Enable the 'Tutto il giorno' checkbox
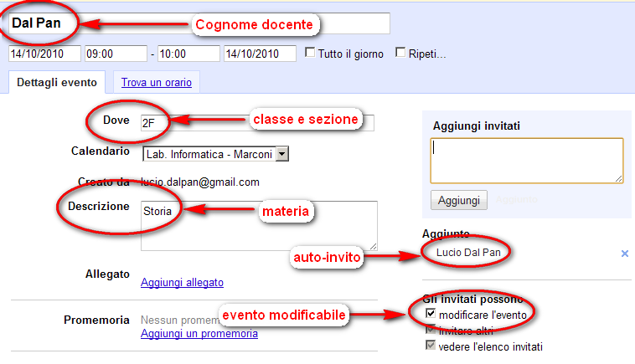635x364 pixels. click(312, 54)
